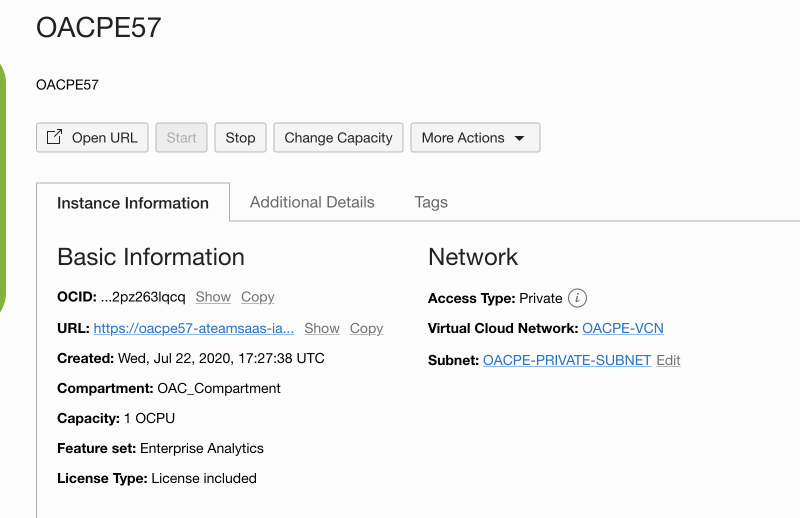Switch to the Additional Details tab
This screenshot has height=518, width=800.
pos(312,202)
